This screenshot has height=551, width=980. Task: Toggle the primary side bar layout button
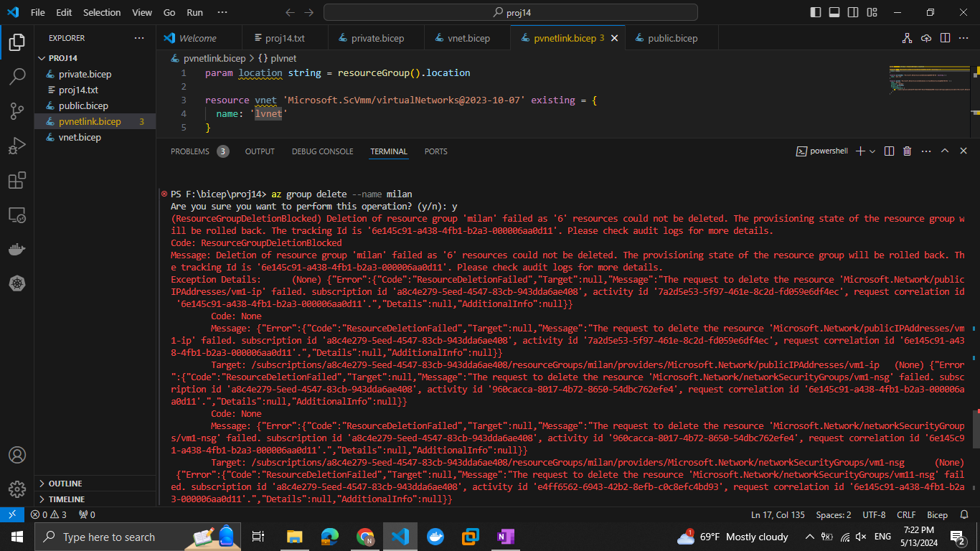(816, 12)
